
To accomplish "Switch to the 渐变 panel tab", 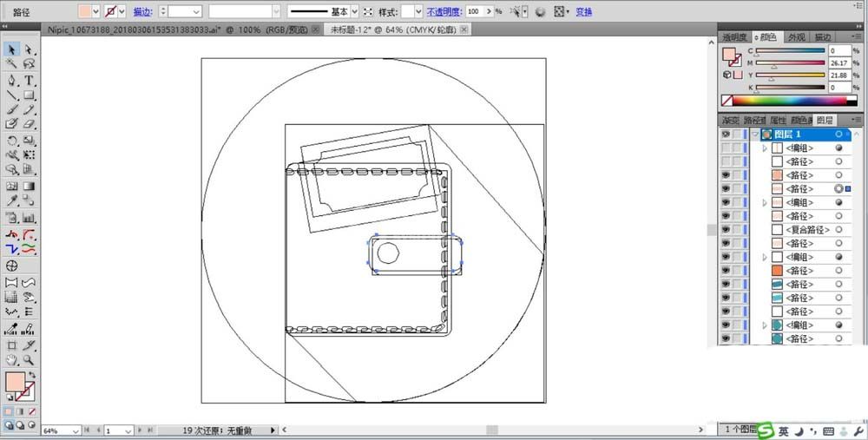I will pos(730,120).
